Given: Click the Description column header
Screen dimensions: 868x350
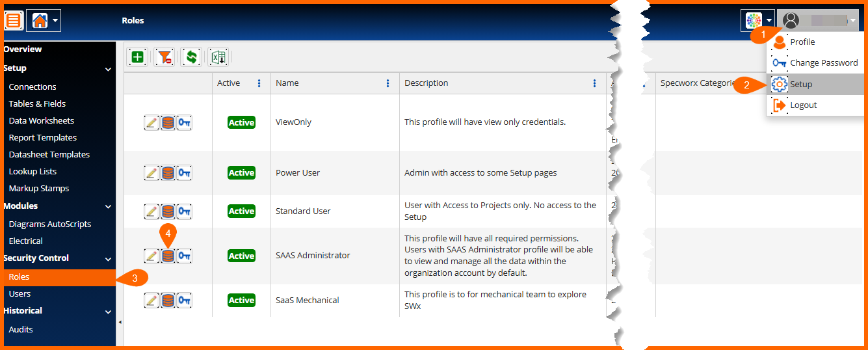Looking at the screenshot, I should (427, 83).
